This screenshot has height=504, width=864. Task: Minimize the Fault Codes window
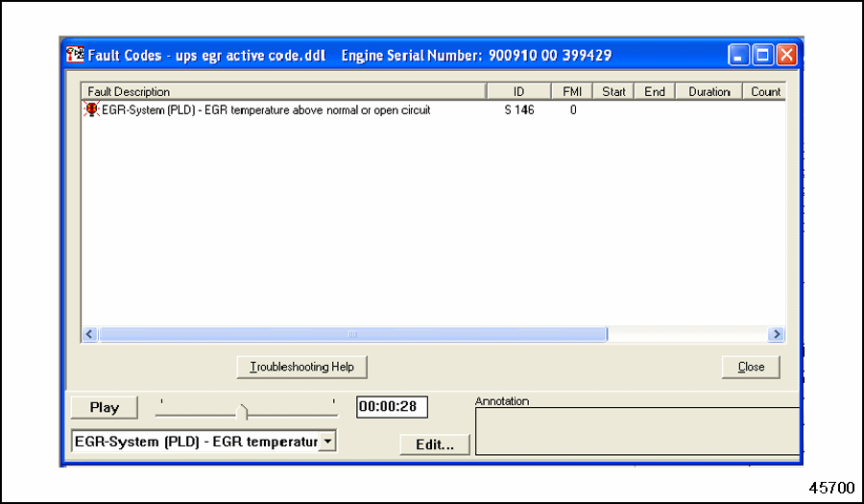(x=738, y=56)
